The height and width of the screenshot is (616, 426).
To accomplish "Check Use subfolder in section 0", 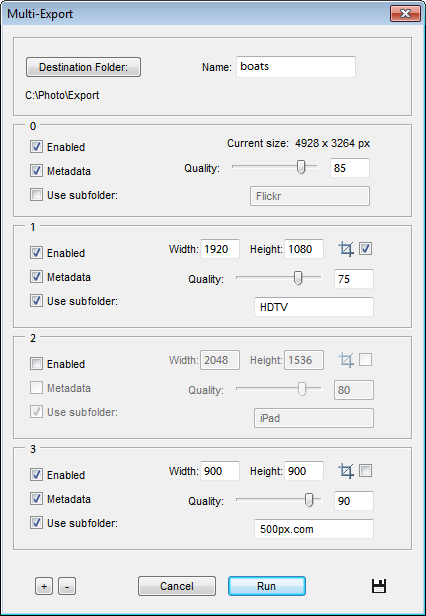I will 36,195.
